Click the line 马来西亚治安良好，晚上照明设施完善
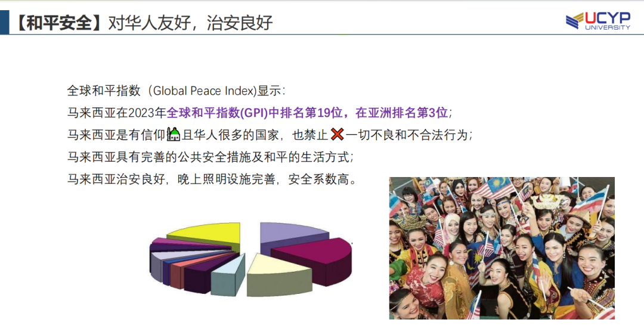644x335 pixels. [x=171, y=179]
